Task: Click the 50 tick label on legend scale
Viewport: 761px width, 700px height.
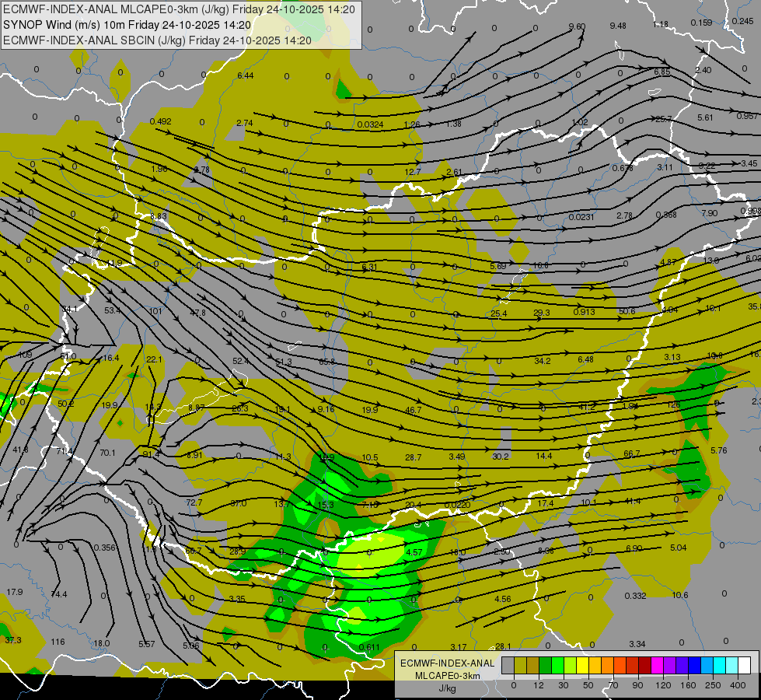Action: (x=588, y=685)
